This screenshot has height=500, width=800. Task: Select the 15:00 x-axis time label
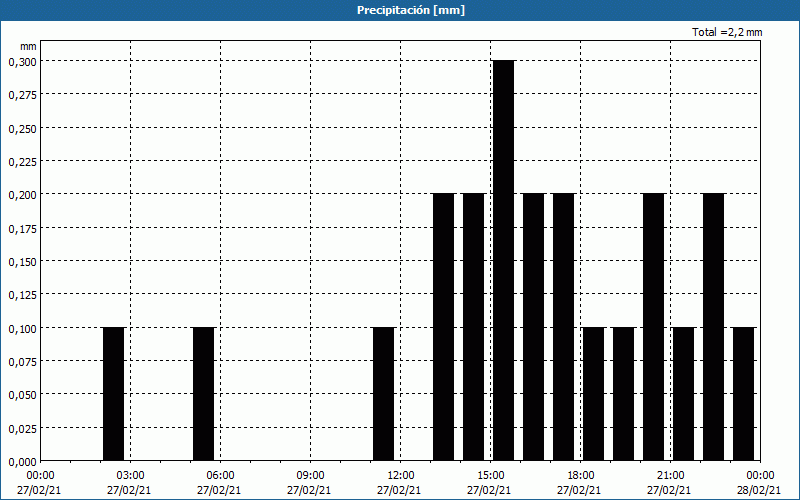[x=490, y=476]
